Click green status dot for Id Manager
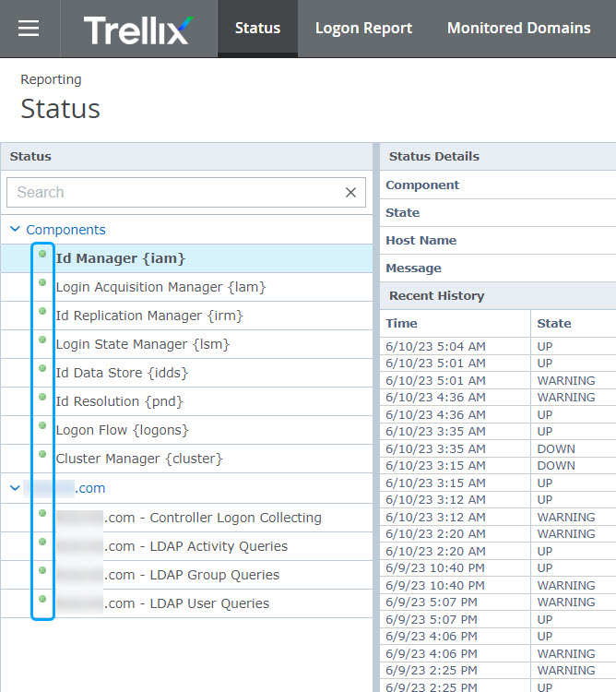 click(42, 254)
